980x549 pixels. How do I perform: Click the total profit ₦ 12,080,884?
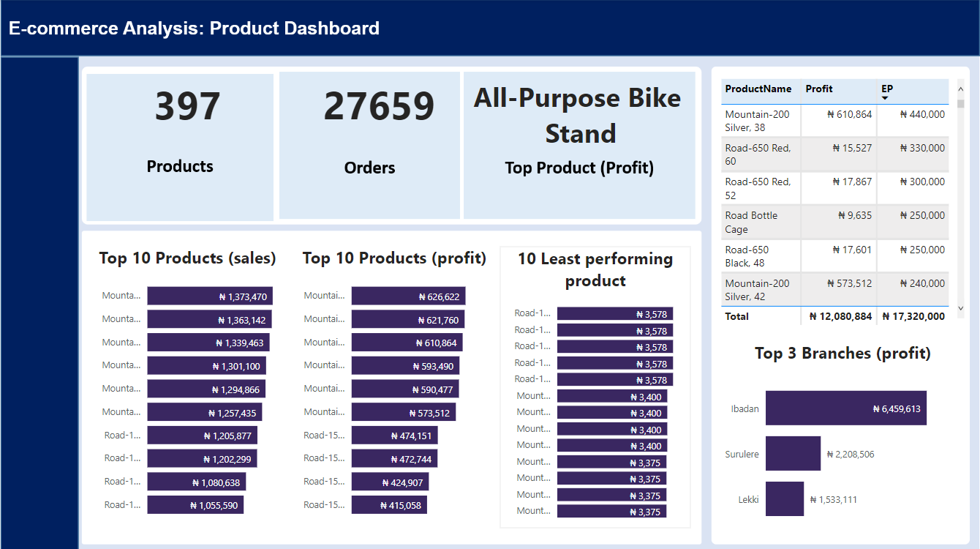click(x=841, y=316)
